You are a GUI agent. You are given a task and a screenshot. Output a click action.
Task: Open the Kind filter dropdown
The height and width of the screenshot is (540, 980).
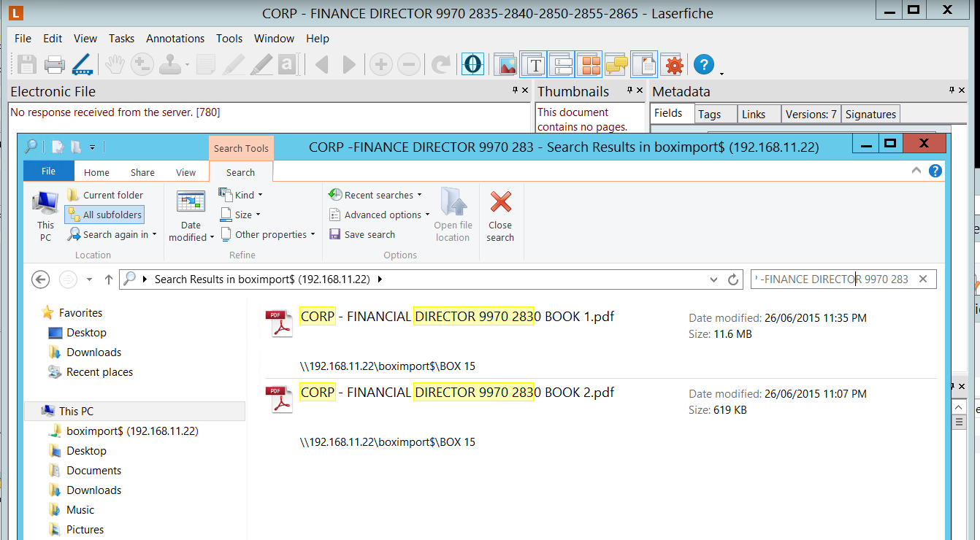click(240, 195)
